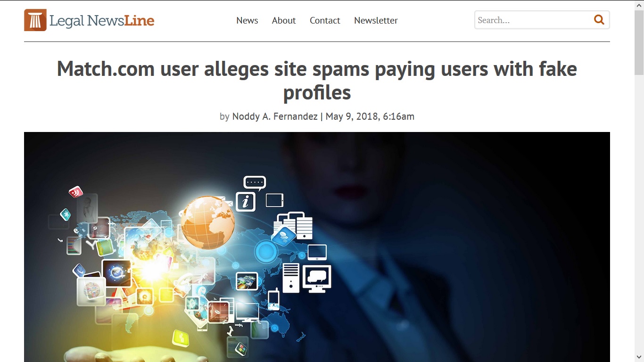The height and width of the screenshot is (362, 644).
Task: Open the Contact page link
Action: [x=325, y=20]
